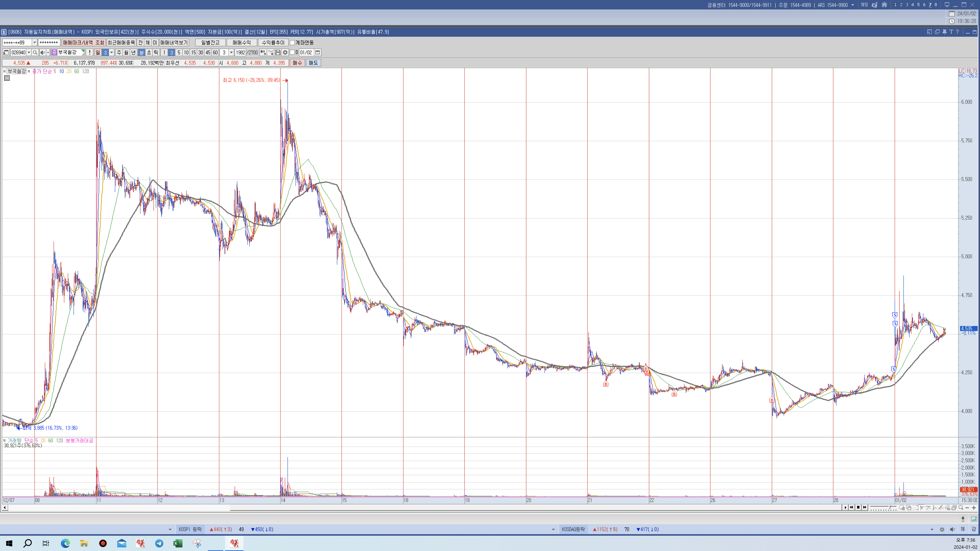Click the 최근매매종목 button
980x551 pixels.
121,43
